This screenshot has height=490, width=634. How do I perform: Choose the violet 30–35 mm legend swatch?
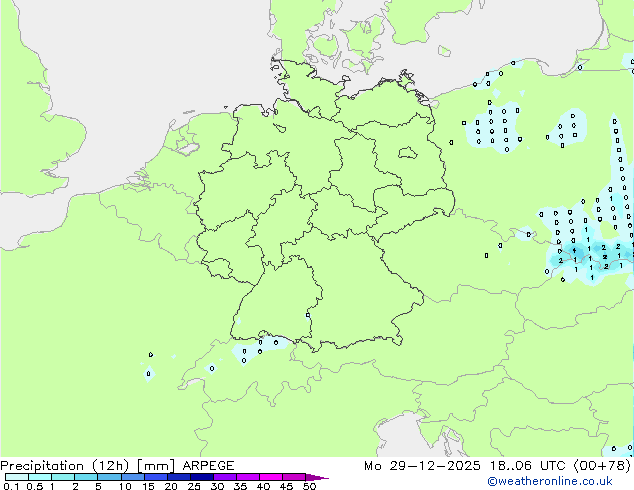(224, 477)
